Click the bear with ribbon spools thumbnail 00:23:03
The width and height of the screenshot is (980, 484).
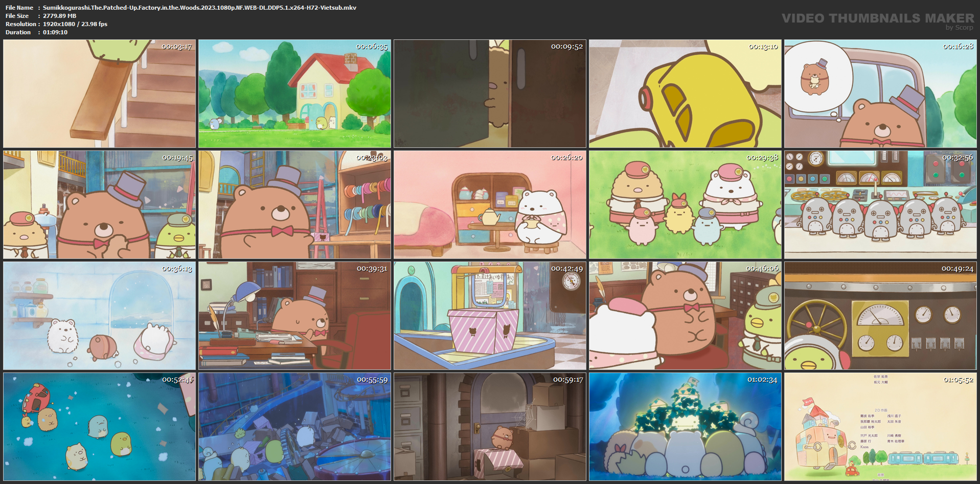click(295, 205)
